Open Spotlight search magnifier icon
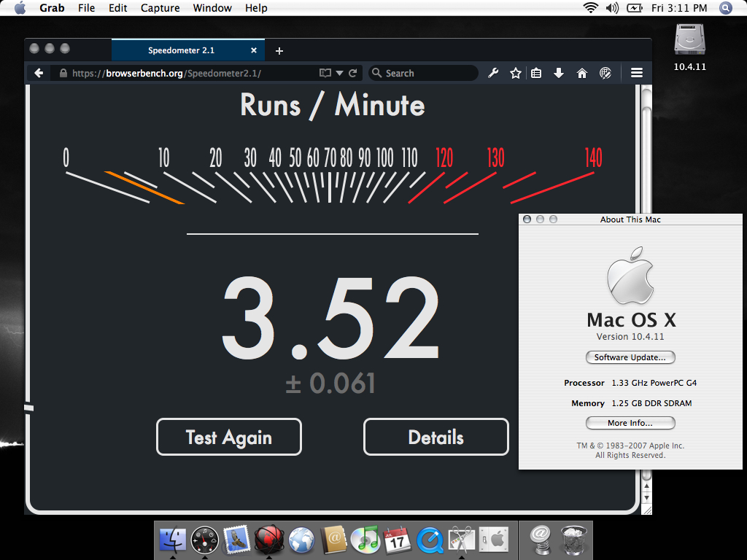Viewport: 747px width, 560px height. [726, 7]
